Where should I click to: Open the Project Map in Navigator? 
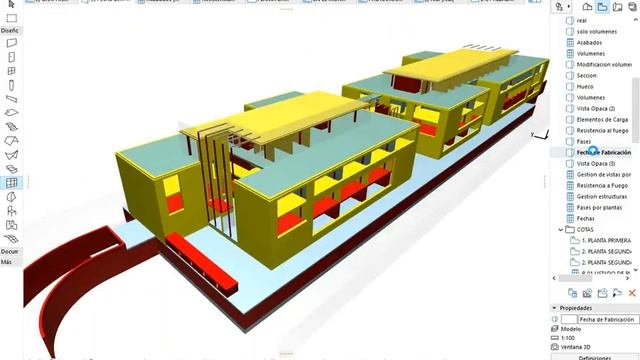point(587,7)
